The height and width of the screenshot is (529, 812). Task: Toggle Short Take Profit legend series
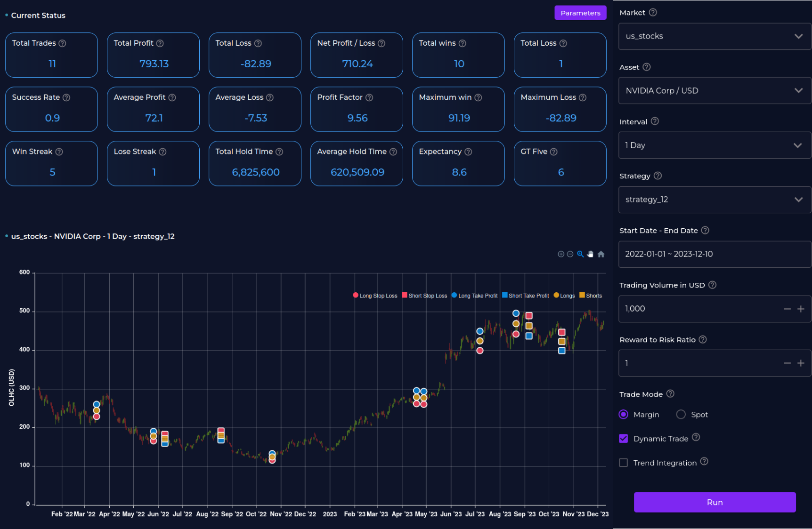[x=525, y=296]
